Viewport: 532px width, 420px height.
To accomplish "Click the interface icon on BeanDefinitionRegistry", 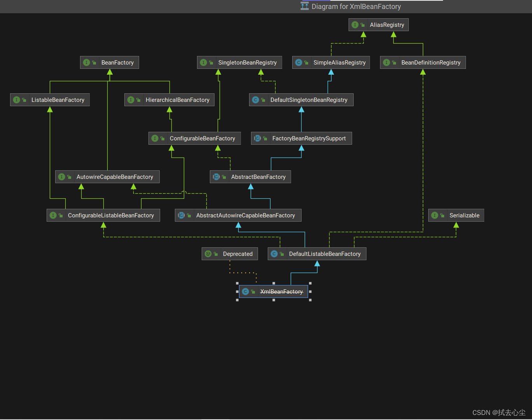I will coord(386,63).
